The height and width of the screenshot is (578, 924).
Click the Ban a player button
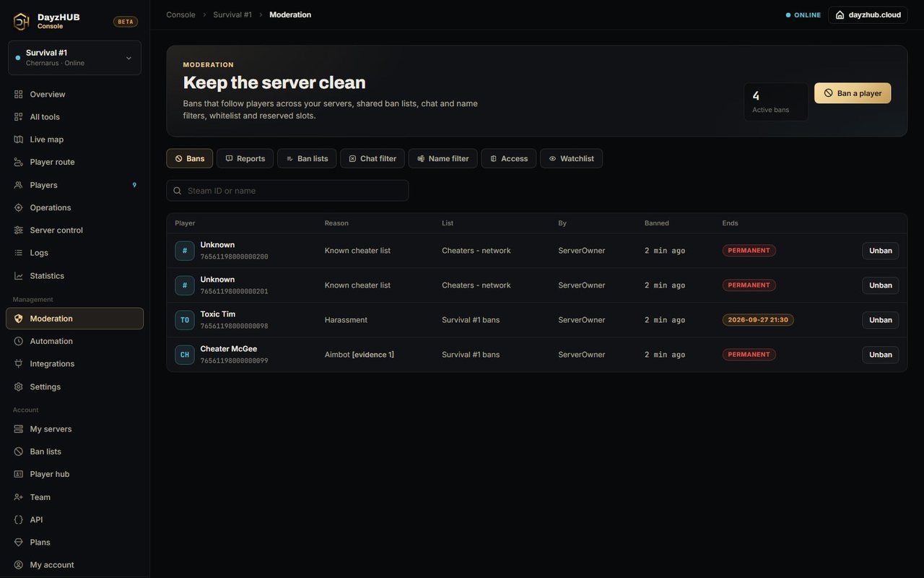point(853,93)
